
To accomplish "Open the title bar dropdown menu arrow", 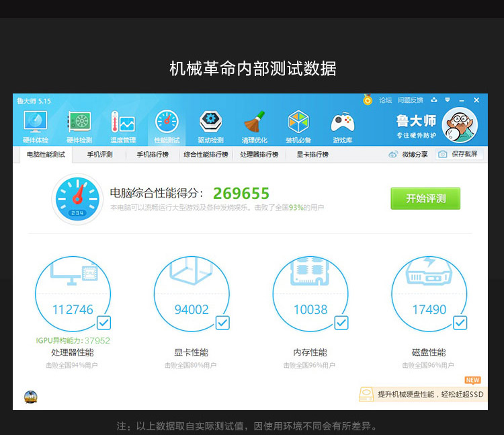I will pos(448,100).
